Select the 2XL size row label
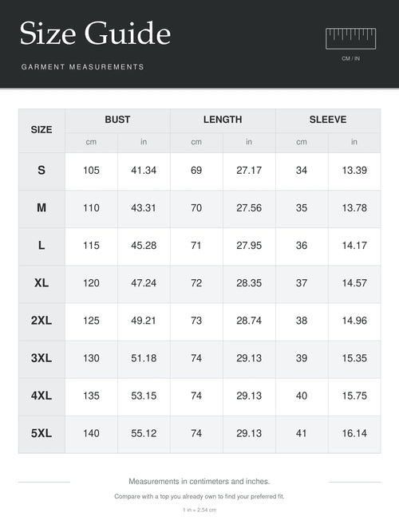399x532 pixels. (41, 321)
